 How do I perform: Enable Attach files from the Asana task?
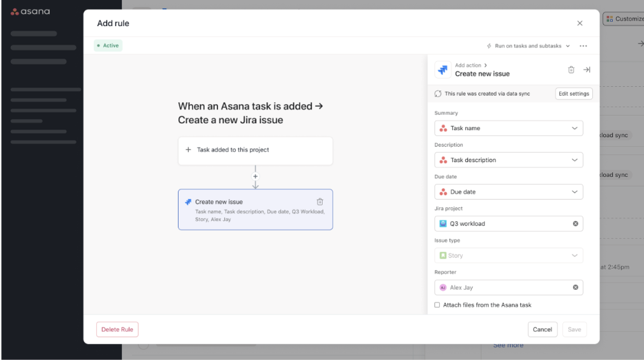pyautogui.click(x=437, y=305)
